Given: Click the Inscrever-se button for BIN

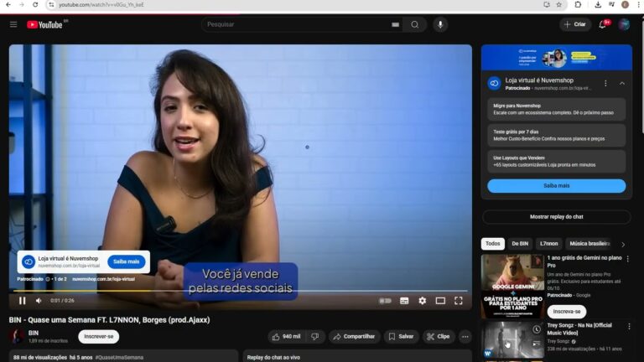Looking at the screenshot, I should click(x=98, y=336).
